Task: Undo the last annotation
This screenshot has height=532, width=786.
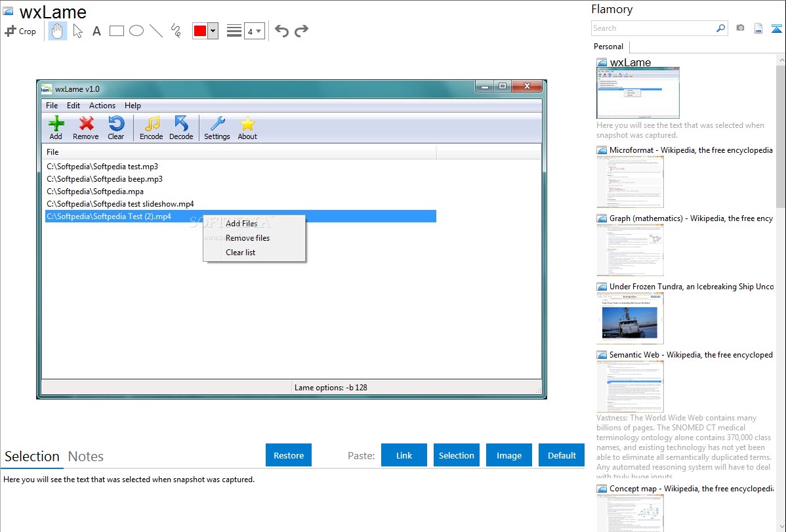Action: (281, 31)
